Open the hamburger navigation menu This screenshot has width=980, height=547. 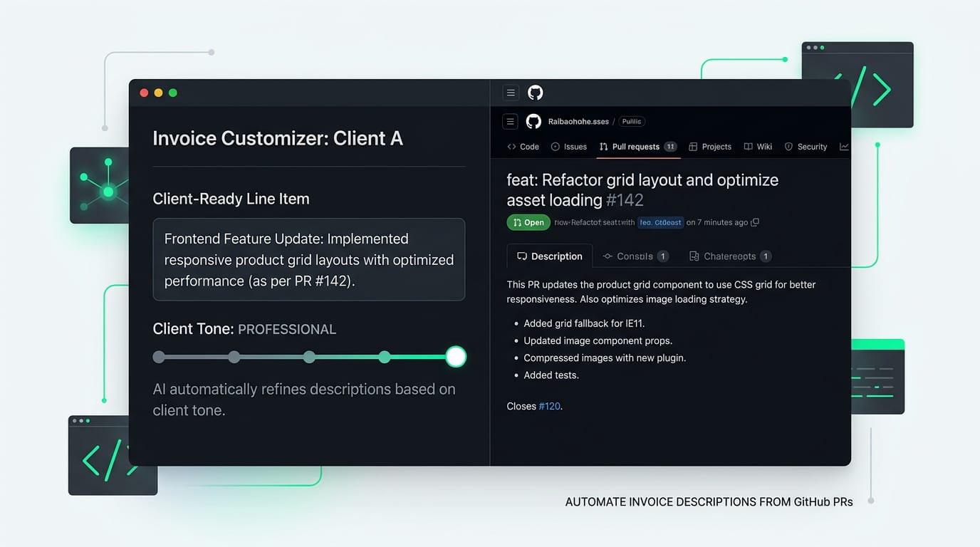point(511,93)
